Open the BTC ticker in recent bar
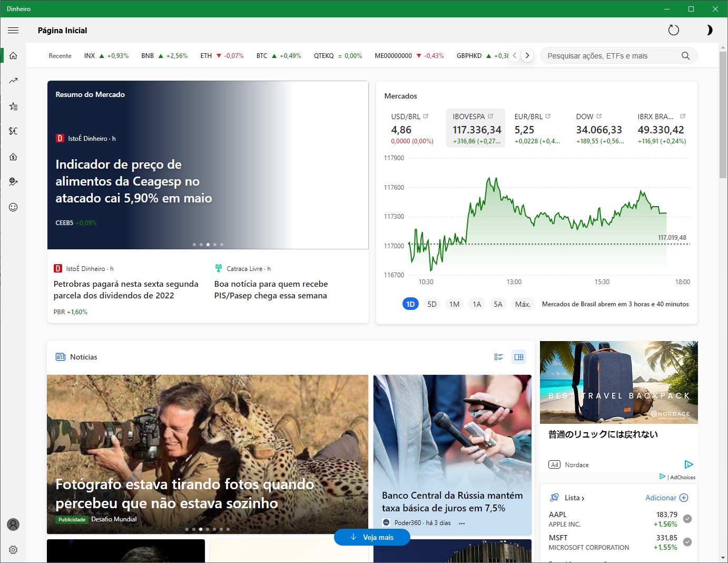 click(279, 55)
